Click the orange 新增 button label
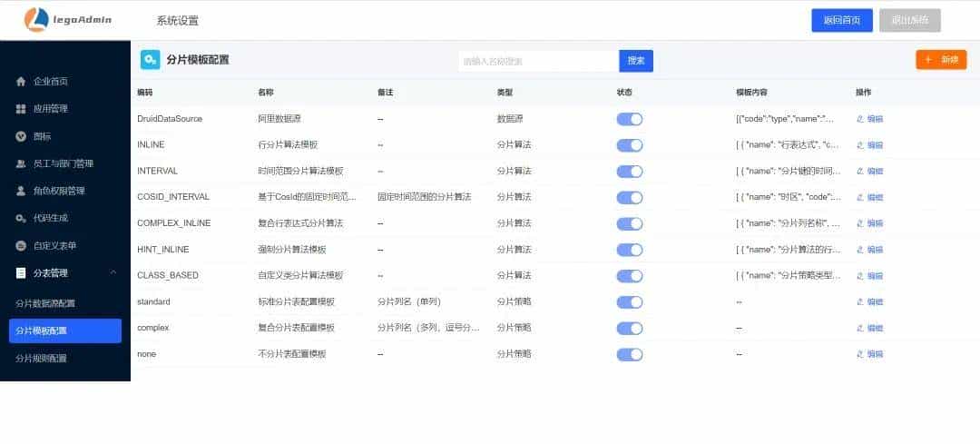 [x=950, y=59]
